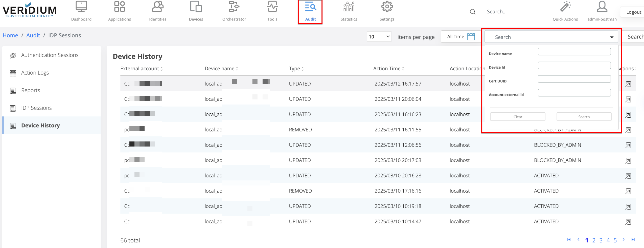Screen dimensions: 644x248
Task: Select Action Logs in the sidebar
Action: tap(35, 73)
